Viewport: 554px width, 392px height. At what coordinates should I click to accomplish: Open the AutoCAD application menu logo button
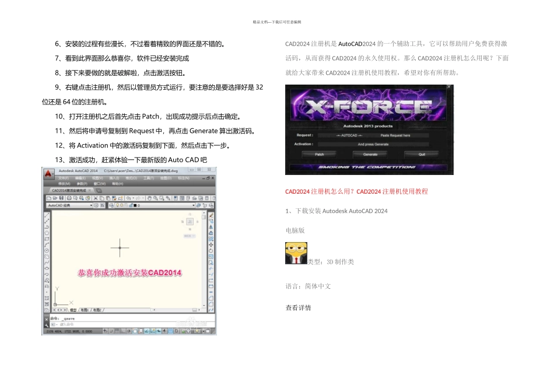(48, 174)
